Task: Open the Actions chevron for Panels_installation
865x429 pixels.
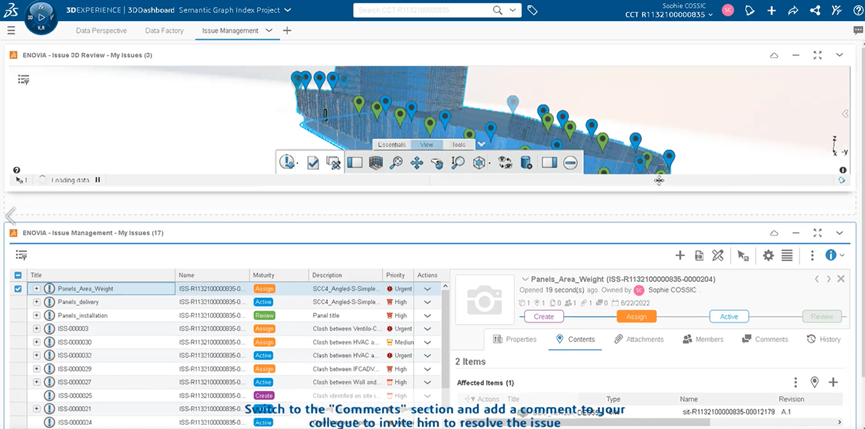Action: tap(427, 315)
